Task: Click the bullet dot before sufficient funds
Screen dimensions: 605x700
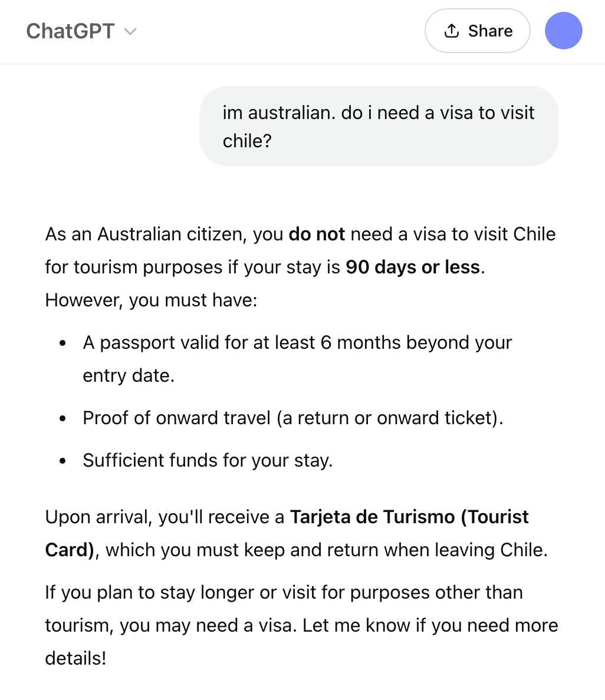Action: click(63, 461)
